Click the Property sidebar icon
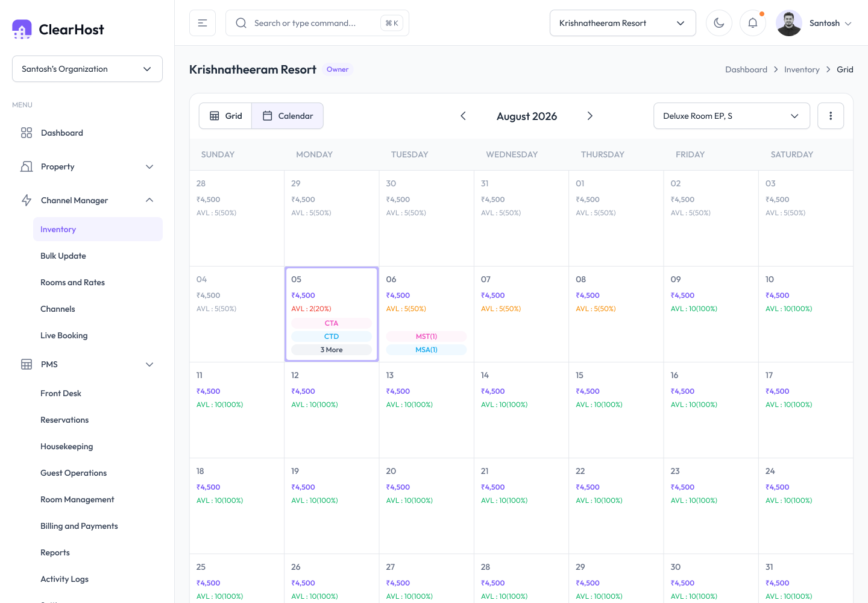868x603 pixels. tap(27, 166)
